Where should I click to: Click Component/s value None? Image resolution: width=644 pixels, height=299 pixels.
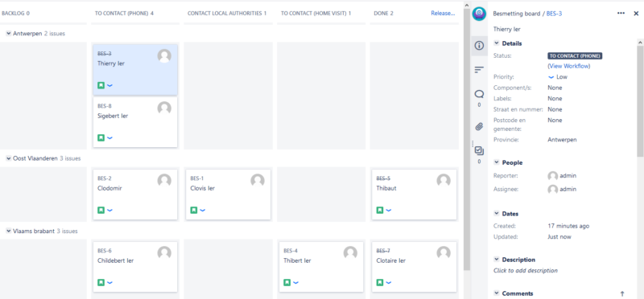point(555,88)
